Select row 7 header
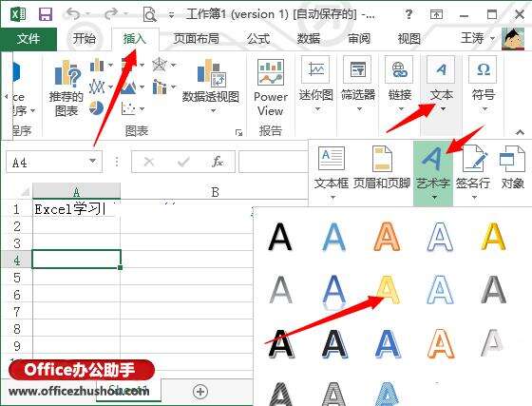Image resolution: width=532 pixels, height=406 pixels. (17, 312)
